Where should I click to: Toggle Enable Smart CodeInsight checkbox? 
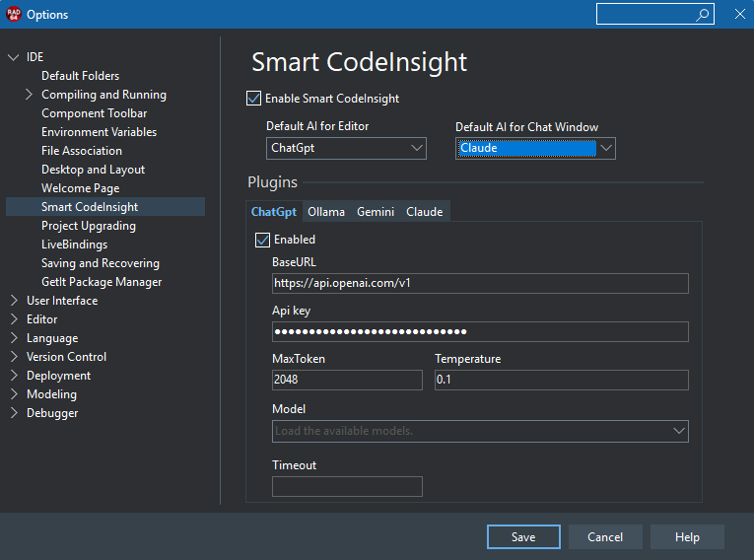(254, 99)
